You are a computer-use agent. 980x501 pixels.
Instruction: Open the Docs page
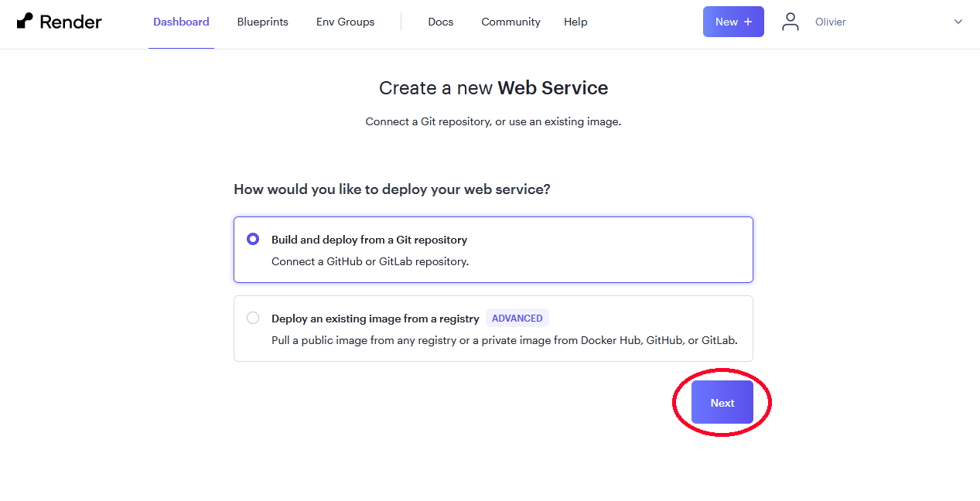440,22
